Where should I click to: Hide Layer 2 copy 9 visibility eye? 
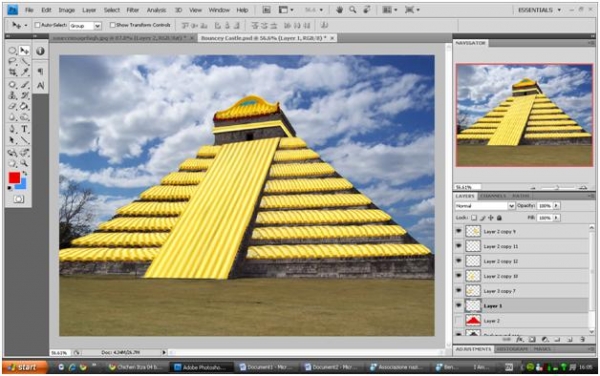coord(458,231)
